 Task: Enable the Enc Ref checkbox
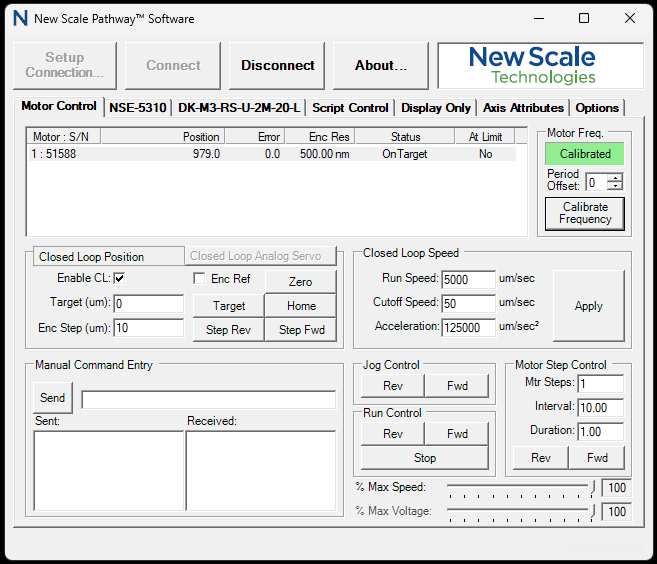199,279
